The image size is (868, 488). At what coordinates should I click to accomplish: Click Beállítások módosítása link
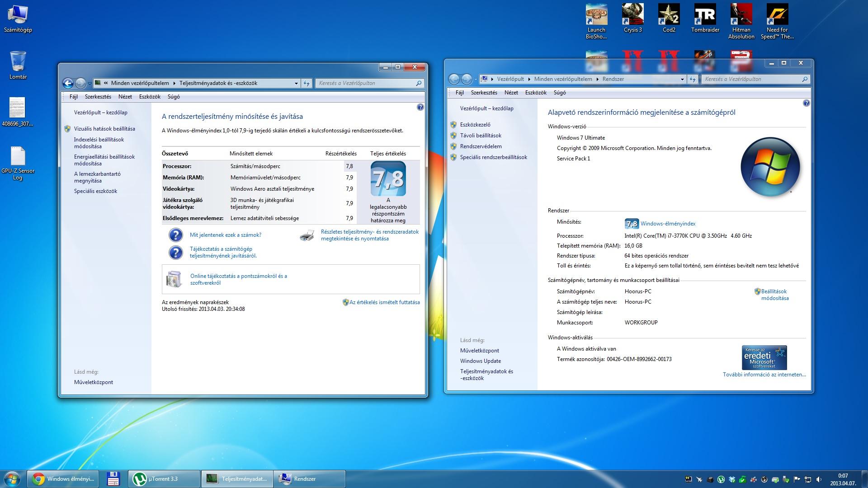(x=774, y=295)
